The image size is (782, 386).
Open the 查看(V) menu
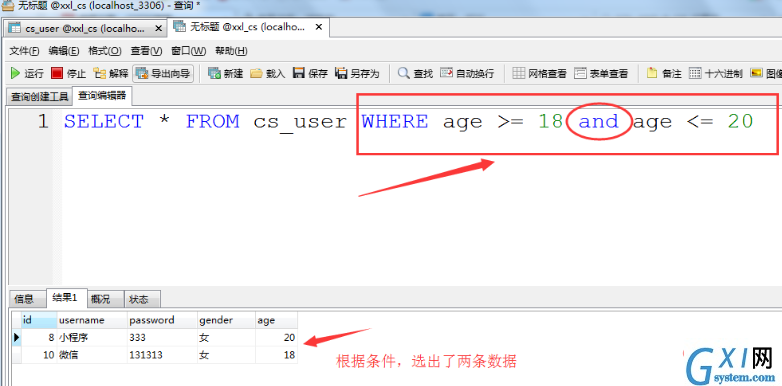click(146, 51)
